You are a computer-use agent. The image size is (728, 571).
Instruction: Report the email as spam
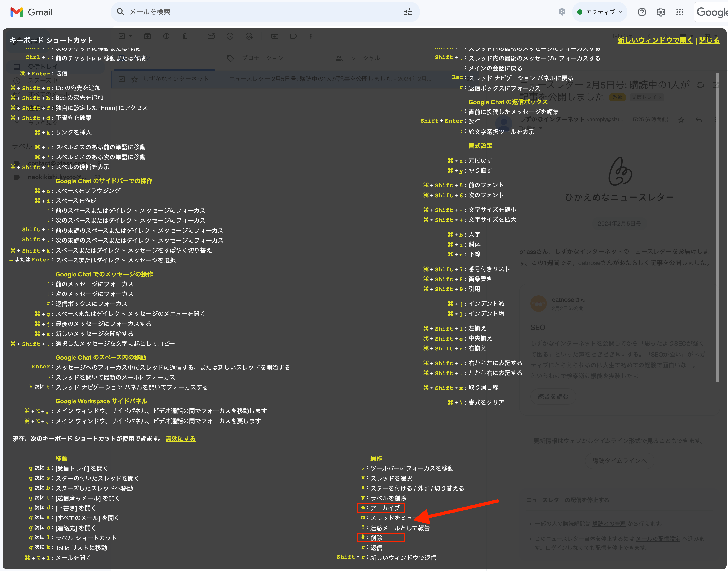pos(166,36)
